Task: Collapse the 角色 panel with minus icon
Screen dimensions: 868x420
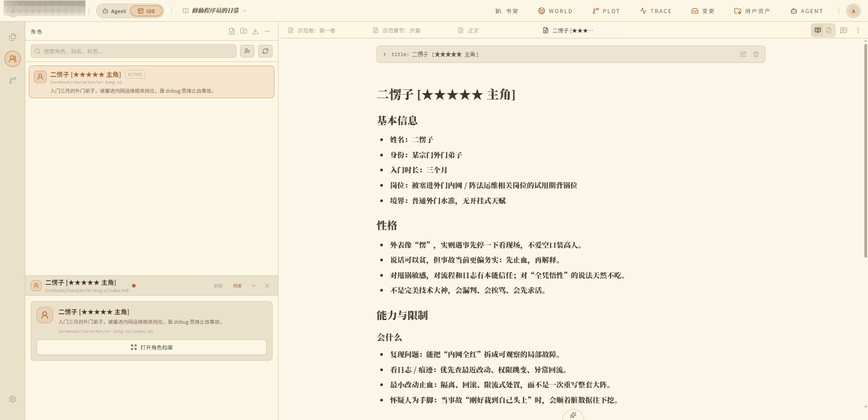Action: click(267, 31)
